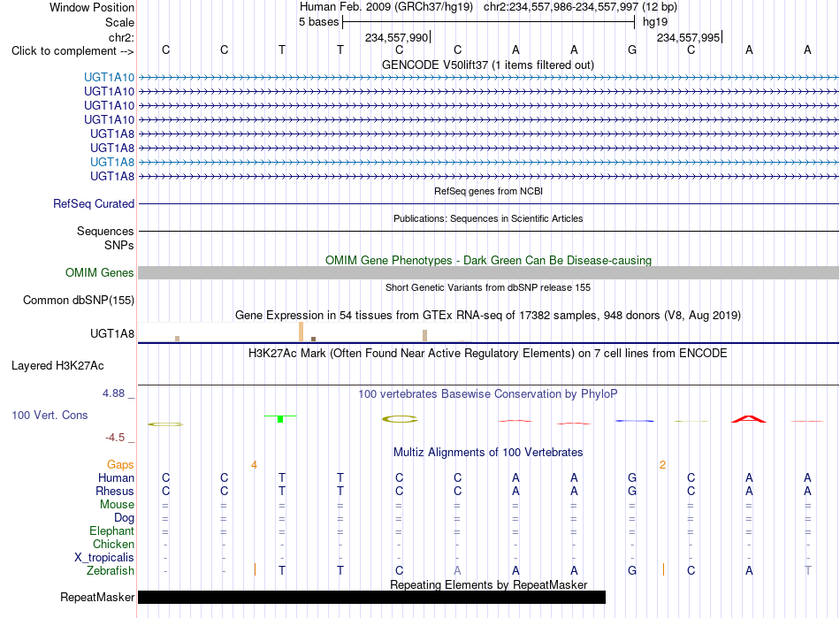840x618 pixels.
Task: Click the 'H3K27Ac Mark' ENCODE track title
Action: pyautogui.click(x=488, y=353)
